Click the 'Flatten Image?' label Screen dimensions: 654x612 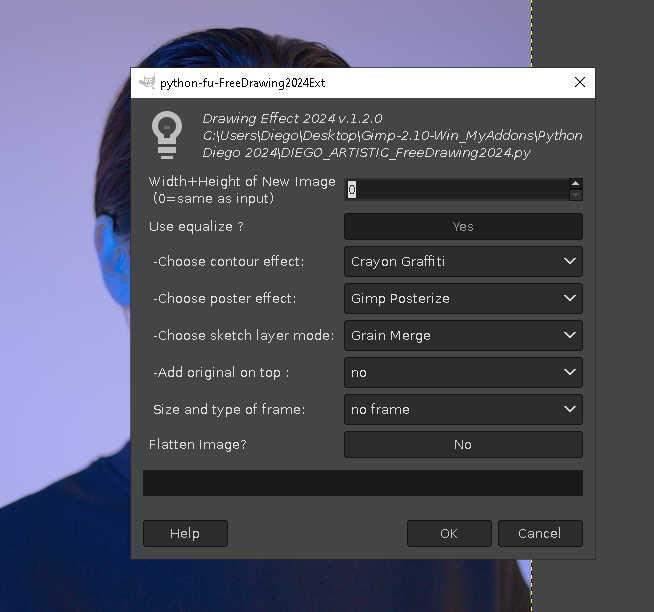pyautogui.click(x=198, y=445)
